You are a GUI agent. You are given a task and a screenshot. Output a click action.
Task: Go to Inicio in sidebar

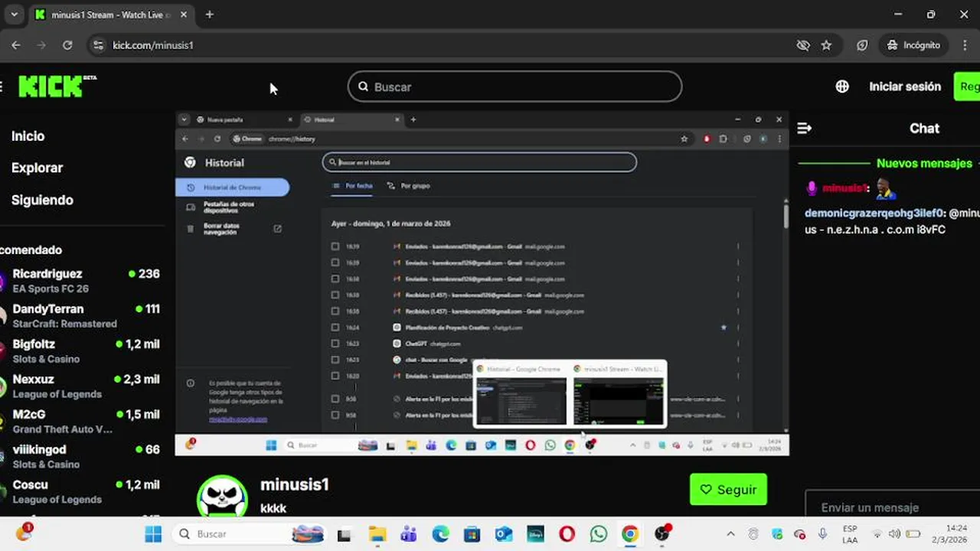28,136
